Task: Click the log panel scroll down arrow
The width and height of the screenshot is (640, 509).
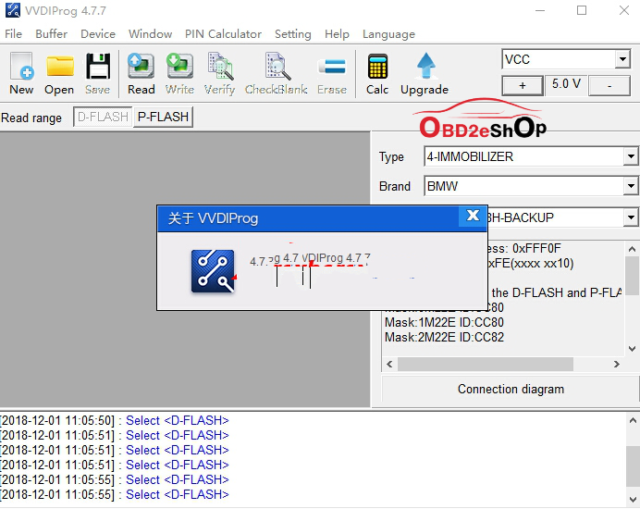Action: pos(633,499)
